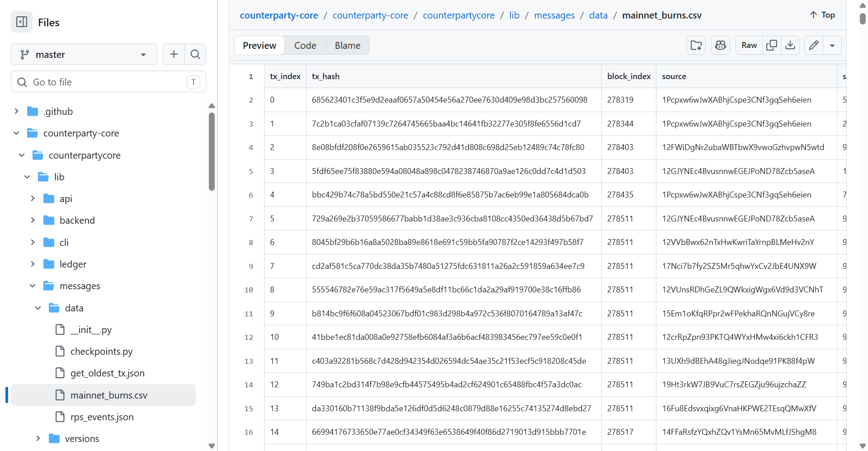Viewport: 868px width, 451px height.
Task: Copy the raw file contents
Action: pos(772,45)
